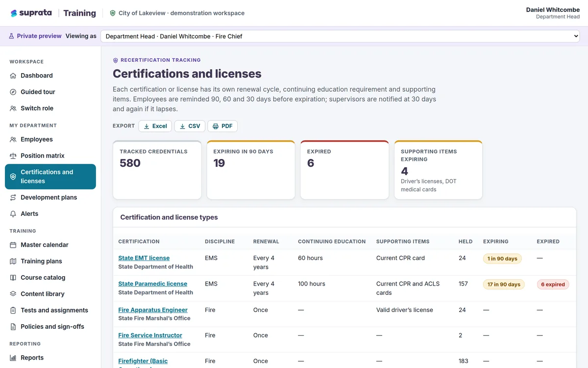The image size is (588, 368).
Task: Export the list as PDF
Action: coord(222,126)
